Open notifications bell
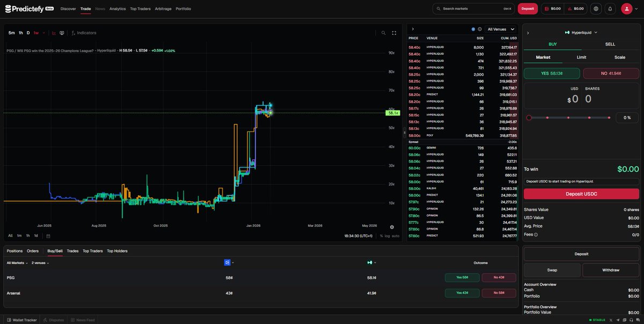The width and height of the screenshot is (644, 324). pos(610,9)
